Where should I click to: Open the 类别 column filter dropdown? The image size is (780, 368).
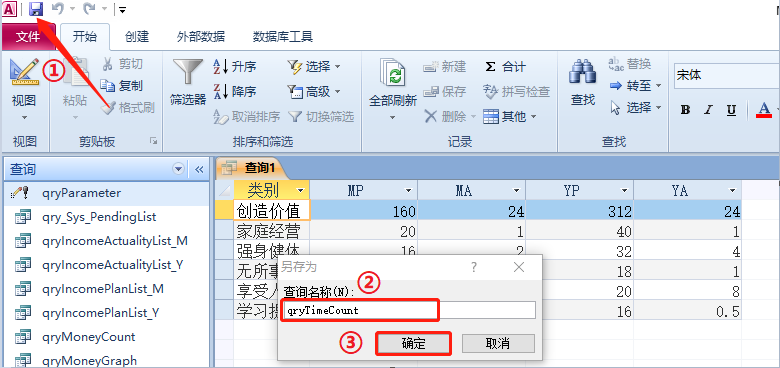(x=300, y=190)
